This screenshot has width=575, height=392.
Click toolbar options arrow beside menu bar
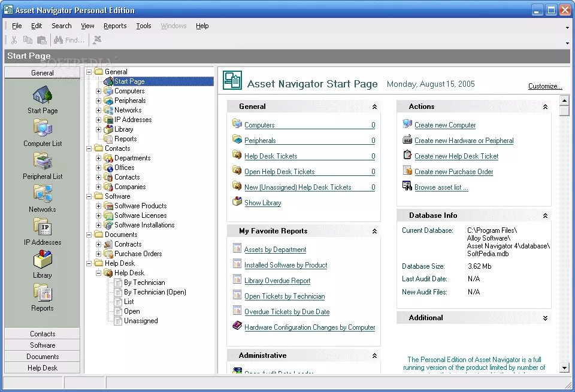567,28
